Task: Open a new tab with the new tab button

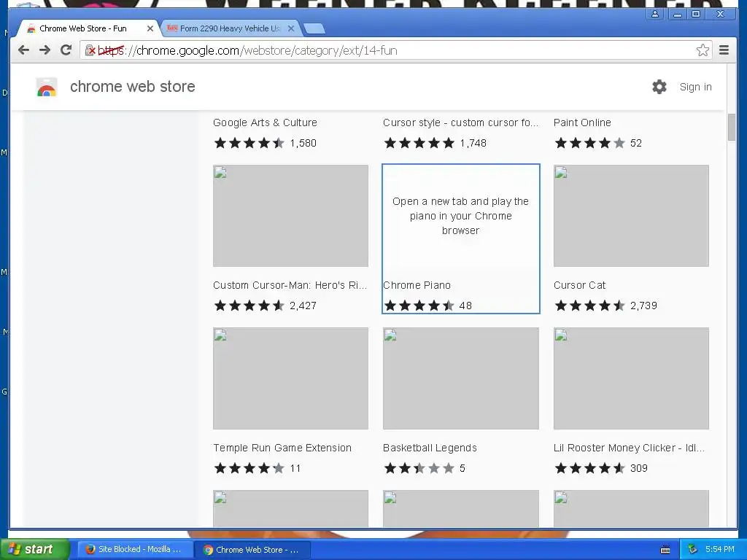Action: pos(314,28)
